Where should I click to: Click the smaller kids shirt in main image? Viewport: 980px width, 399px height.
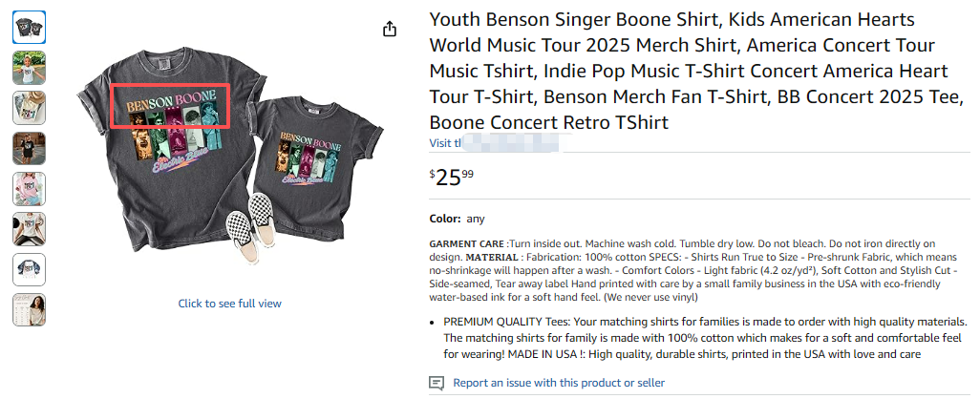317,167
